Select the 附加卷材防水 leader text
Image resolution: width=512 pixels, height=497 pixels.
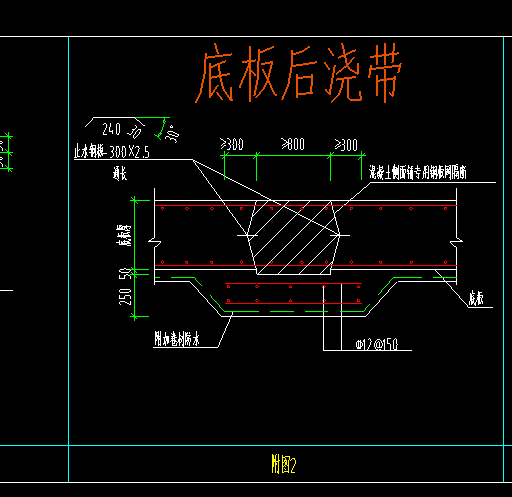pos(177,339)
